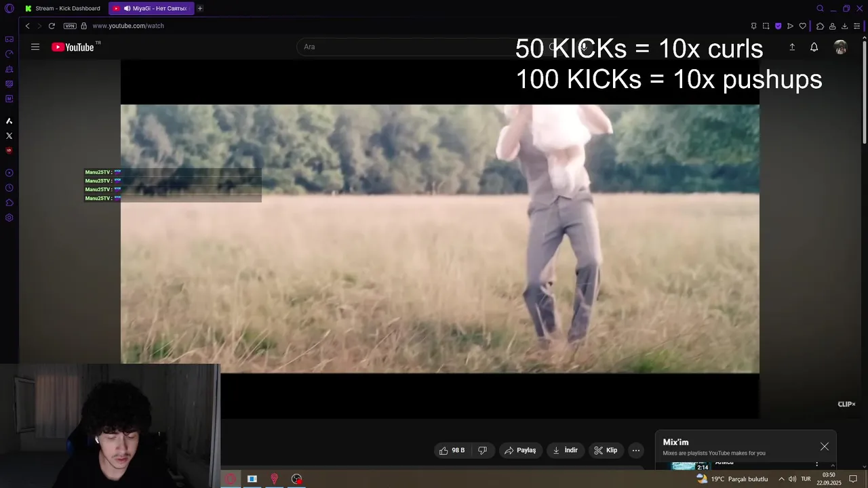Add page to bookmarks heart icon
The image size is (868, 488).
[803, 26]
